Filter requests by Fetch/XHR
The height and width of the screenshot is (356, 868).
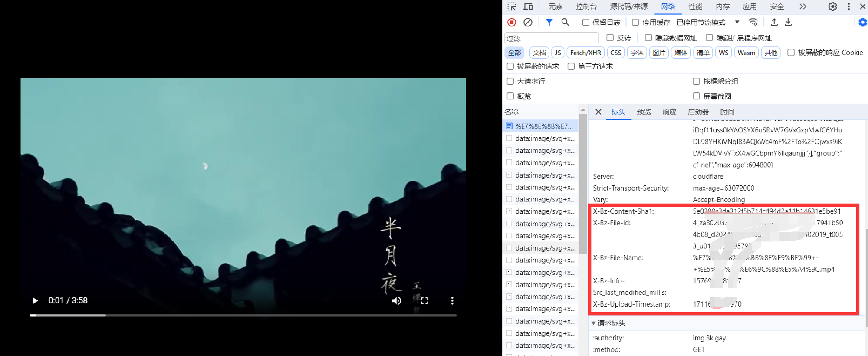point(585,53)
